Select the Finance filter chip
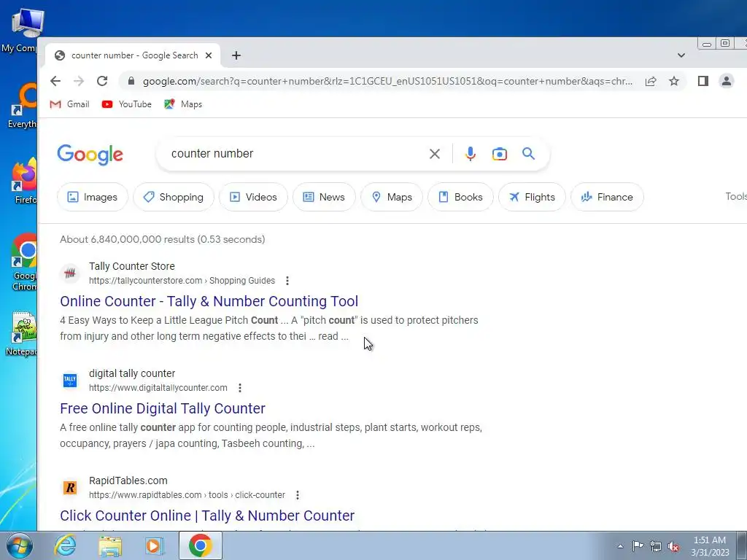Image resolution: width=747 pixels, height=560 pixels. pyautogui.click(x=607, y=197)
